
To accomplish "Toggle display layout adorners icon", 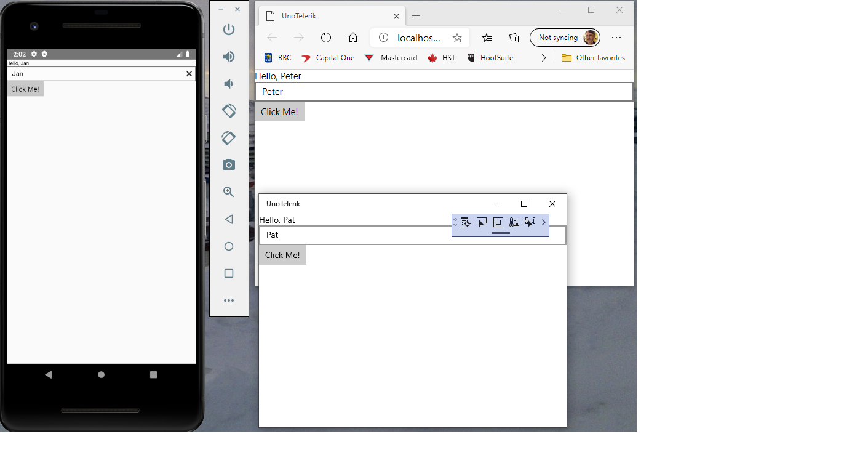I will (x=498, y=222).
